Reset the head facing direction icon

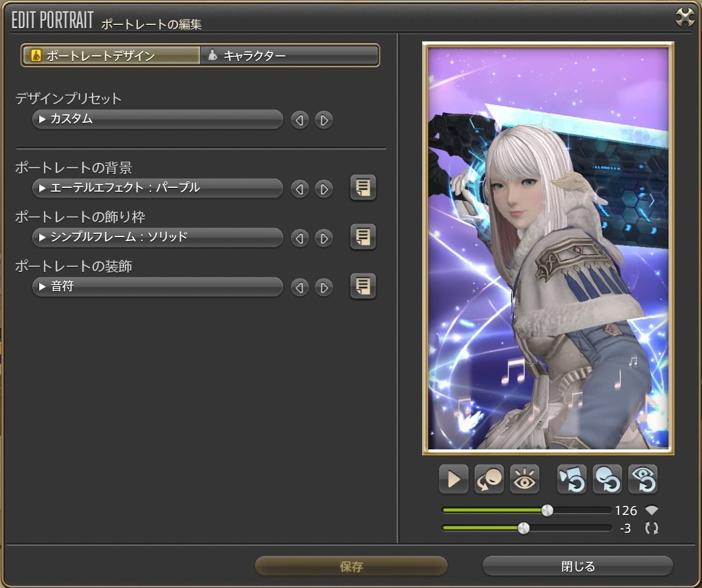(x=607, y=480)
